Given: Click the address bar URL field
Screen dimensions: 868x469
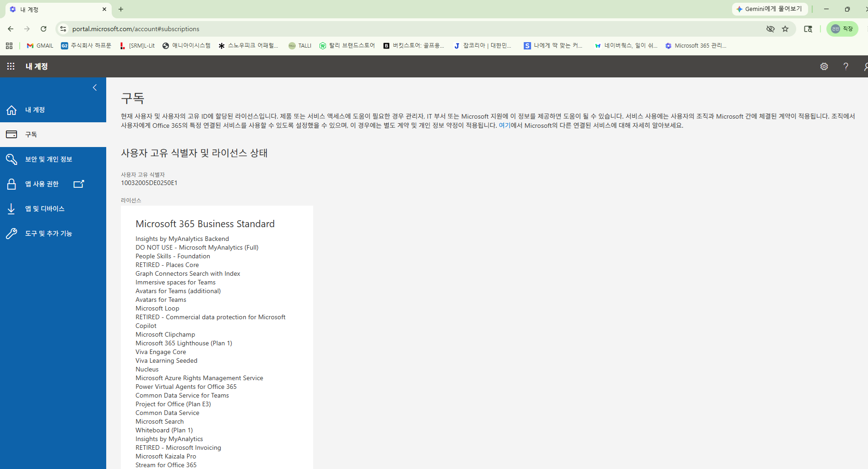Looking at the screenshot, I should tap(412, 29).
